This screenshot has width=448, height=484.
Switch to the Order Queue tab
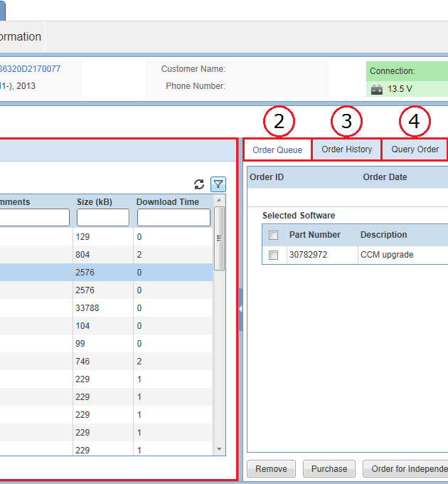click(277, 149)
